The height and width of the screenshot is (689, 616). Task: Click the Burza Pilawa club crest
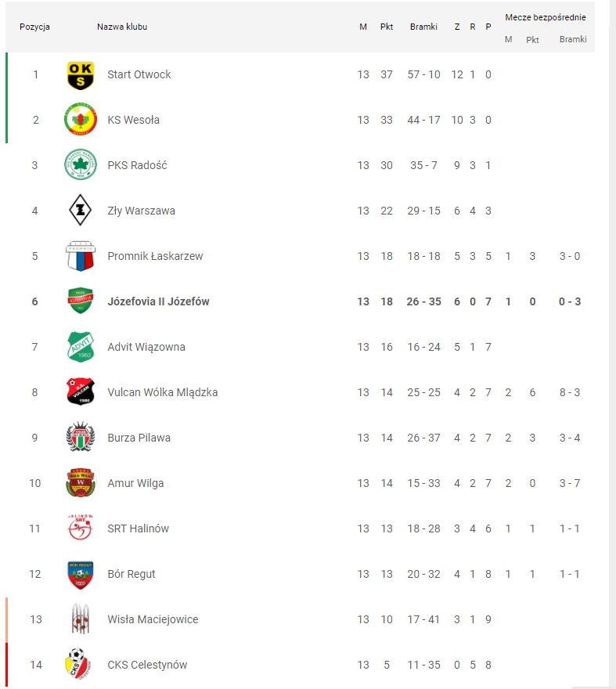[80, 438]
